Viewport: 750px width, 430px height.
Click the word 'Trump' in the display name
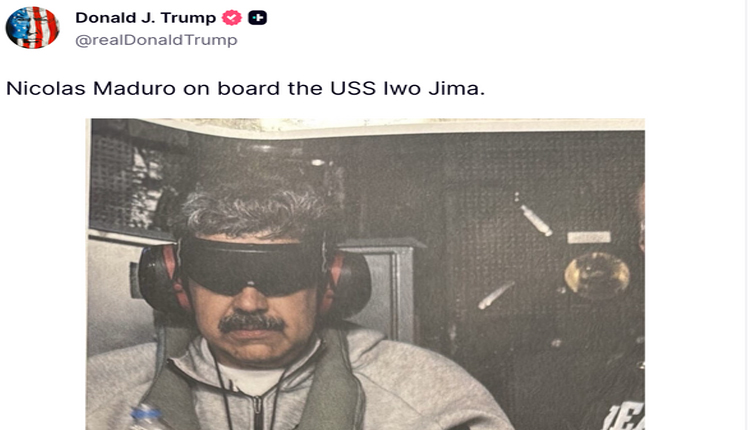tap(188, 18)
